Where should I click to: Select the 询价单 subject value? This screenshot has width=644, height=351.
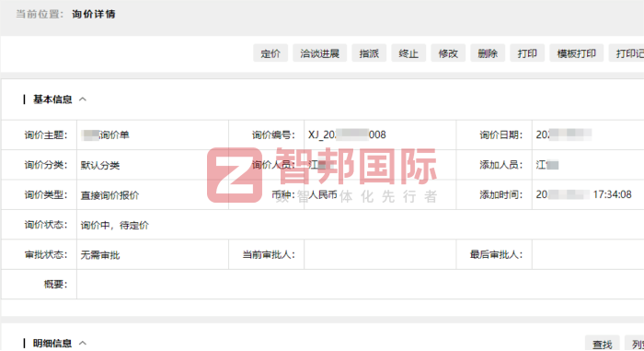(105, 135)
